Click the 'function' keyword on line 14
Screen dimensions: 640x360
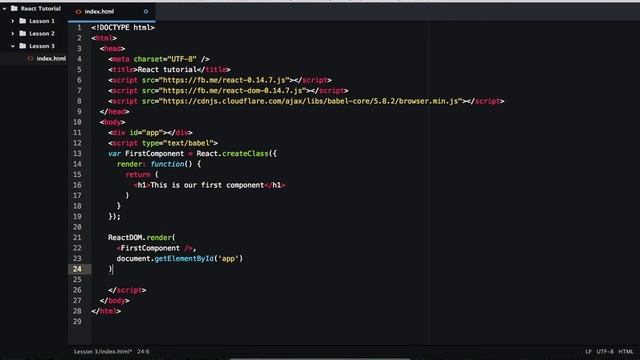click(167, 164)
